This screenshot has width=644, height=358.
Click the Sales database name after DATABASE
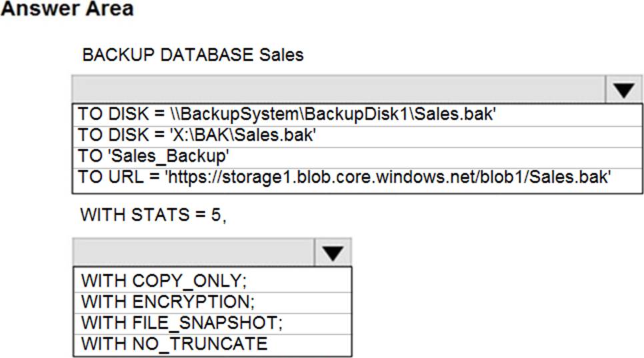pyautogui.click(x=281, y=55)
